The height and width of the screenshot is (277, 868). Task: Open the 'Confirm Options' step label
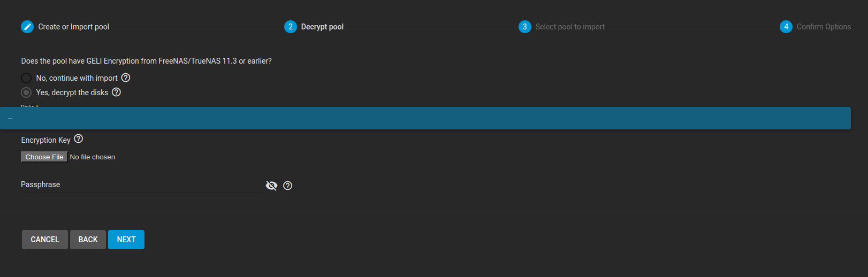point(823,27)
